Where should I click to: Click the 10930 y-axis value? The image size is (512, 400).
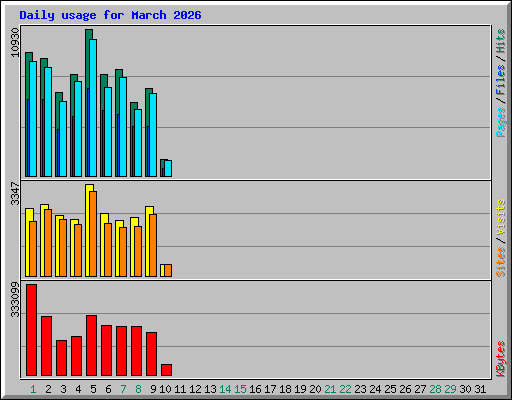15,42
